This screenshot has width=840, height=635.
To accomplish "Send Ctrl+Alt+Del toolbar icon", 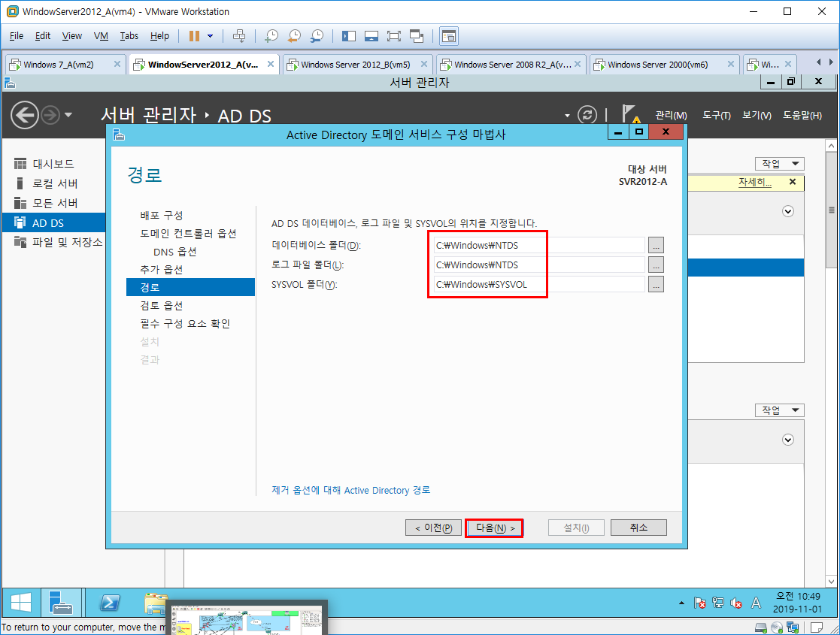I will (239, 36).
